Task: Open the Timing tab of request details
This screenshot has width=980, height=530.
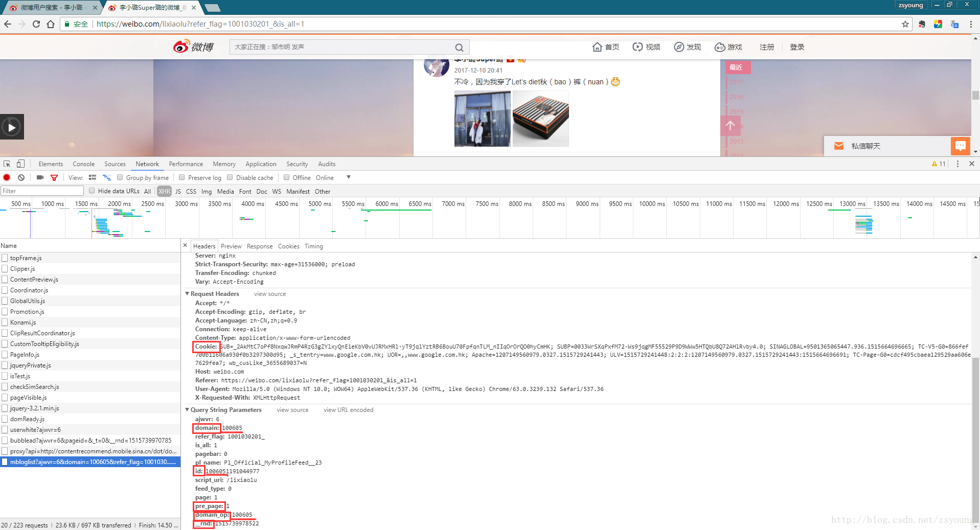Action: click(x=314, y=246)
